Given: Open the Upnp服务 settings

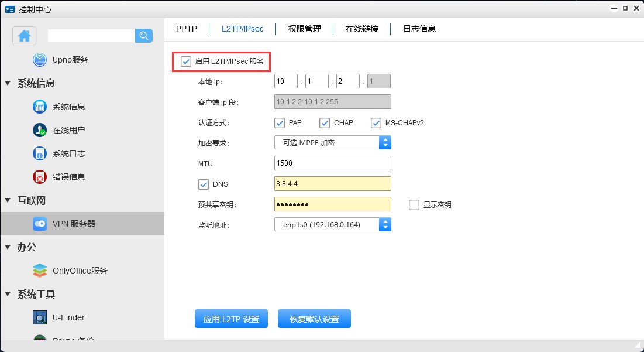Looking at the screenshot, I should tap(64, 59).
